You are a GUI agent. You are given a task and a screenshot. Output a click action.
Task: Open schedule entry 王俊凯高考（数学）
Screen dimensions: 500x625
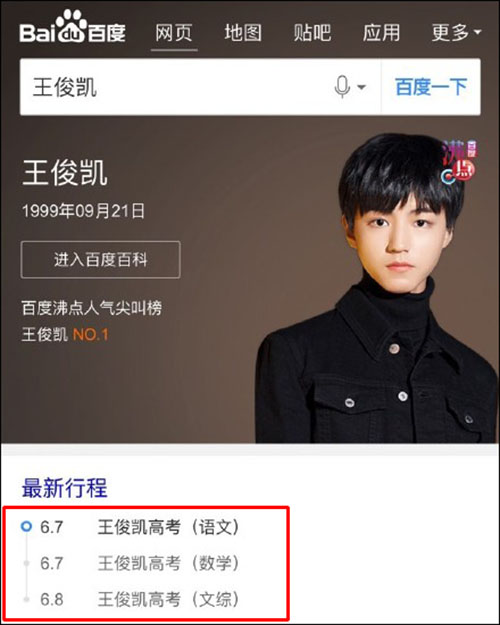coord(169,563)
